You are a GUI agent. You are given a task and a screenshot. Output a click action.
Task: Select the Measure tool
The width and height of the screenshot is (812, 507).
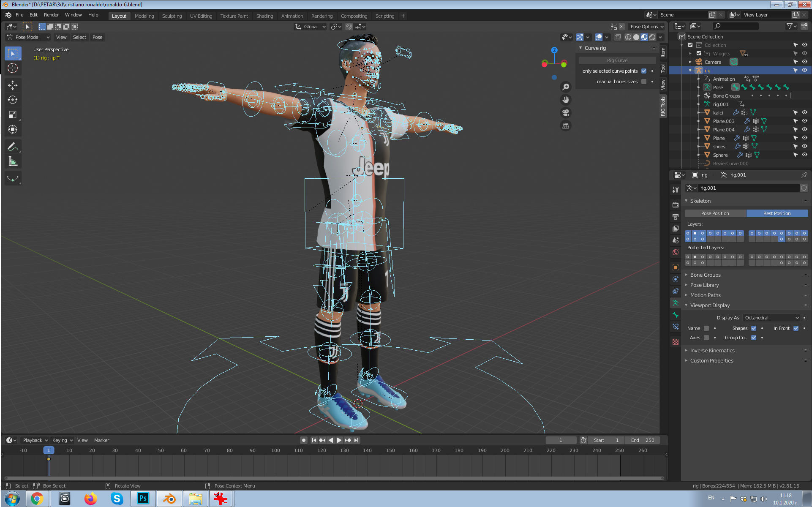tap(13, 162)
